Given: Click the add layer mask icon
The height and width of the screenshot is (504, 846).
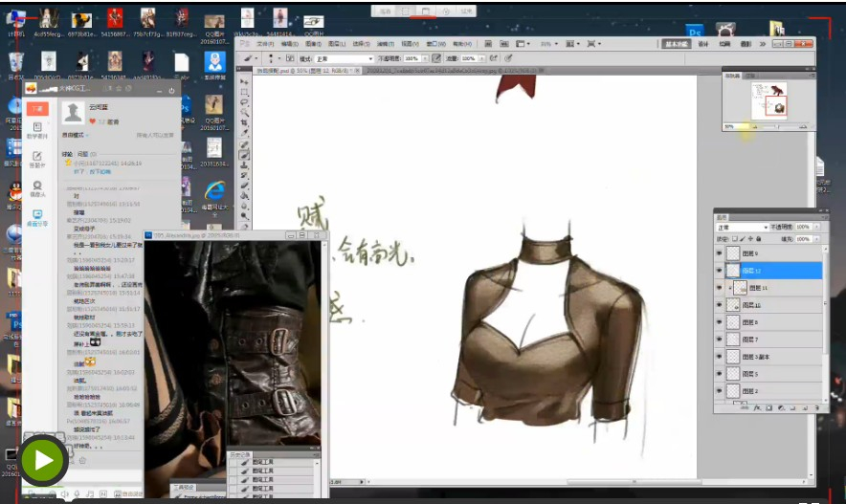Looking at the screenshot, I should (769, 408).
